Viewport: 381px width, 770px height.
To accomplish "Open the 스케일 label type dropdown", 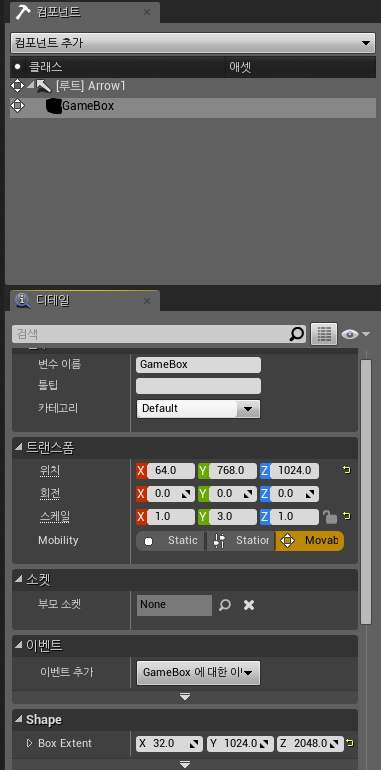I will (55, 517).
